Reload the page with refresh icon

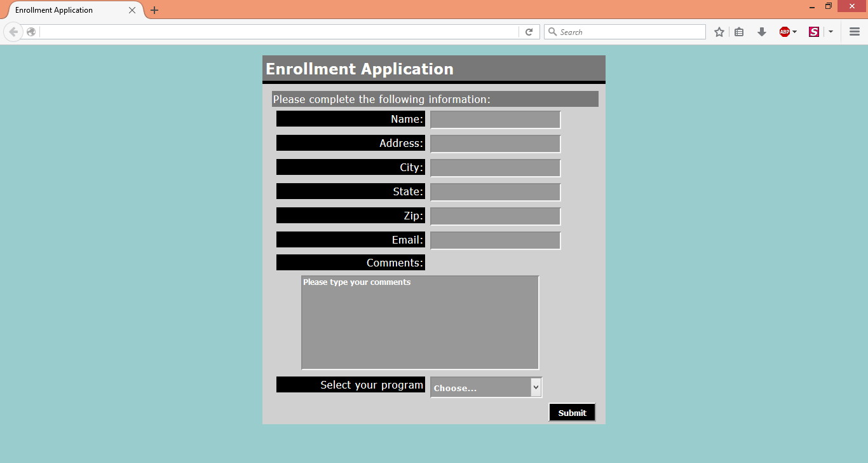pyautogui.click(x=529, y=32)
